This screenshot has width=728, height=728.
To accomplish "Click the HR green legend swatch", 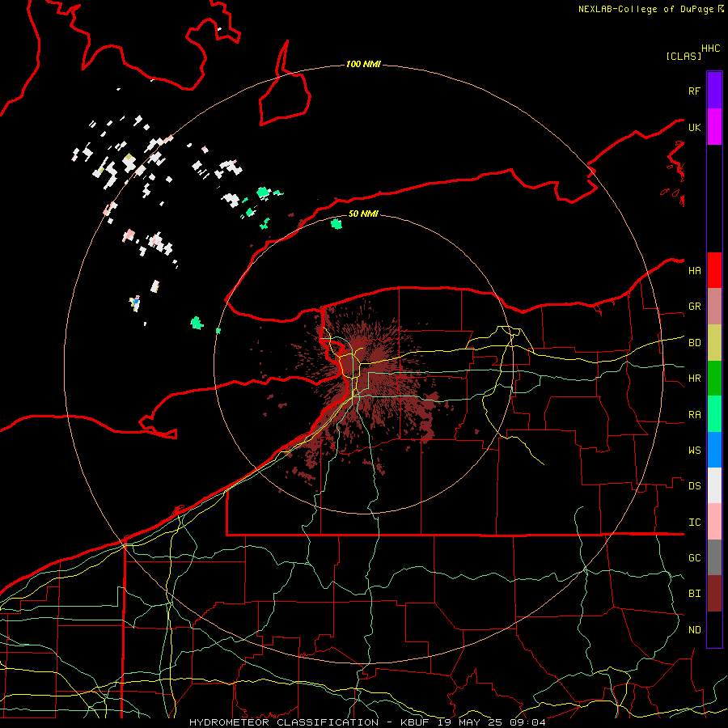I will coord(714,379).
